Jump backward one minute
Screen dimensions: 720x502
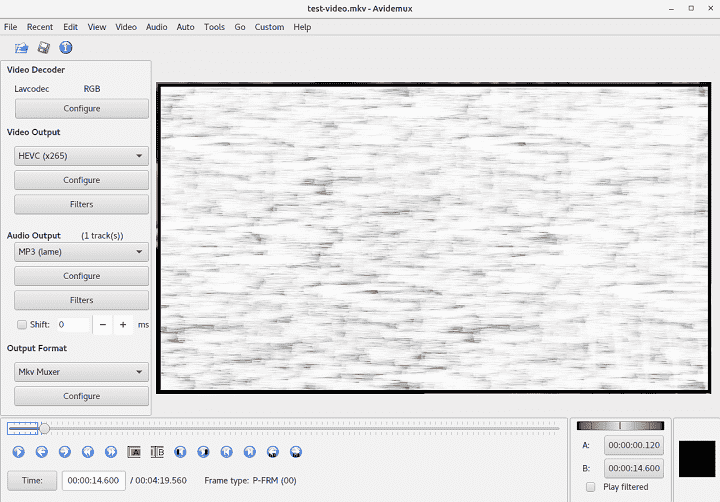[273, 452]
